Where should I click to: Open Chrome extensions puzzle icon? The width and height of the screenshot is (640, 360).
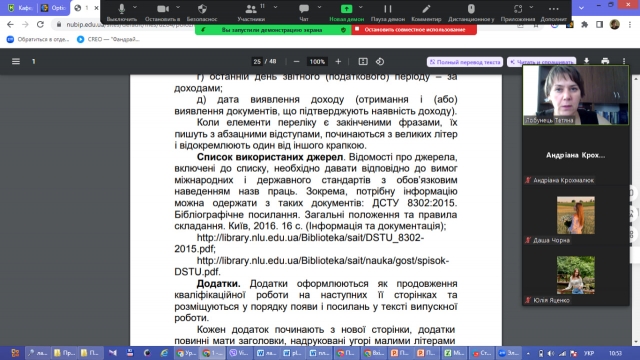[x=584, y=24]
